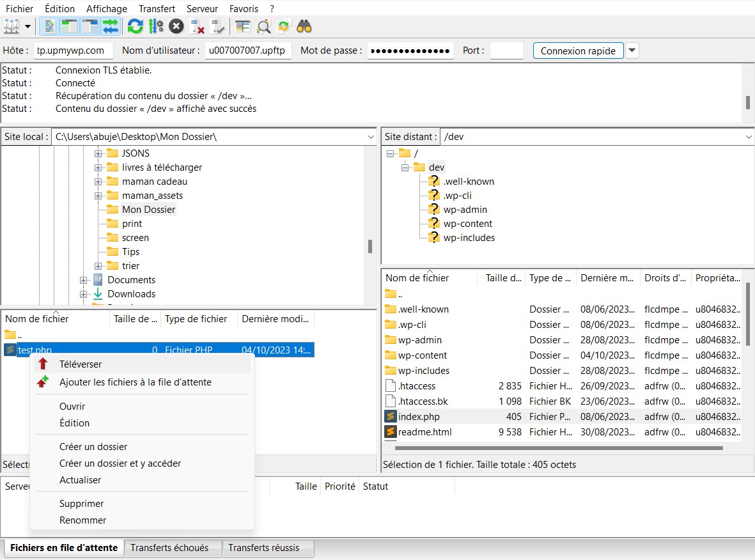The image size is (755, 560).
Task: Expand the JSONS folder node
Action: click(98, 153)
